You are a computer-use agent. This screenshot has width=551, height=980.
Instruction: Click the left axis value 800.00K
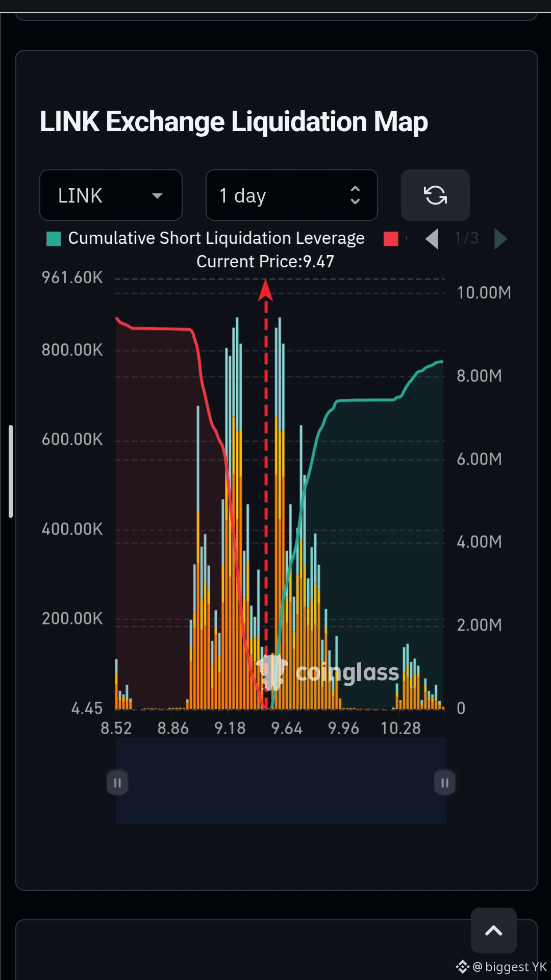[72, 350]
